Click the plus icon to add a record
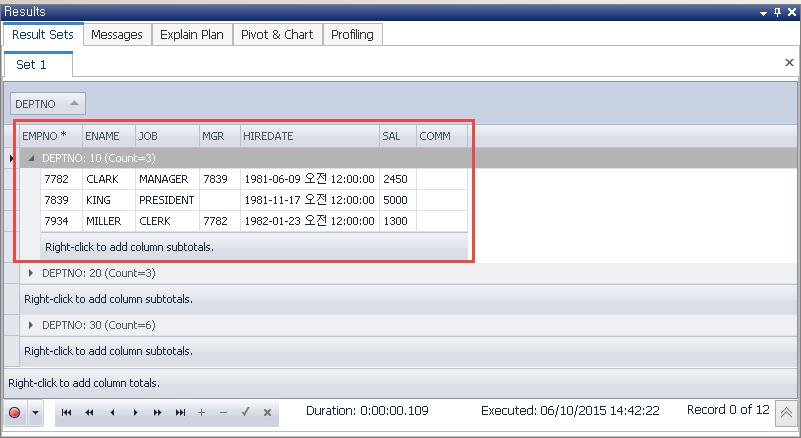The width and height of the screenshot is (801, 438). pyautogui.click(x=201, y=412)
